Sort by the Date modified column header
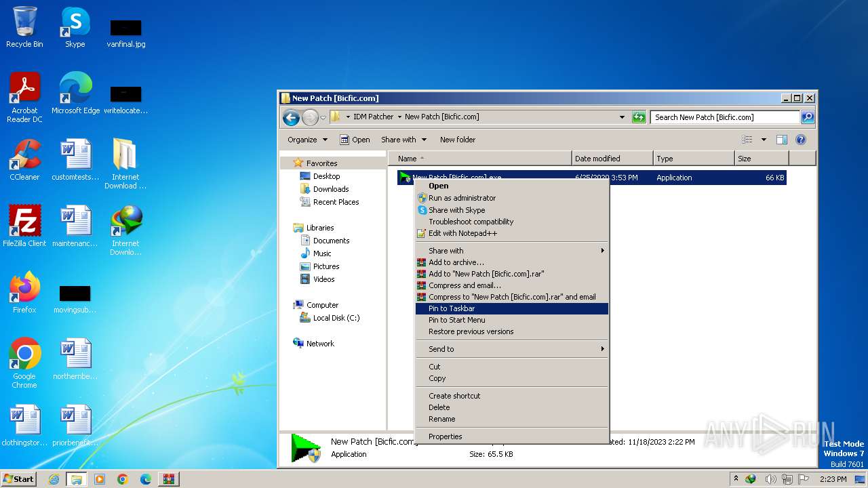Viewport: 868px width, 488px height. click(613, 159)
